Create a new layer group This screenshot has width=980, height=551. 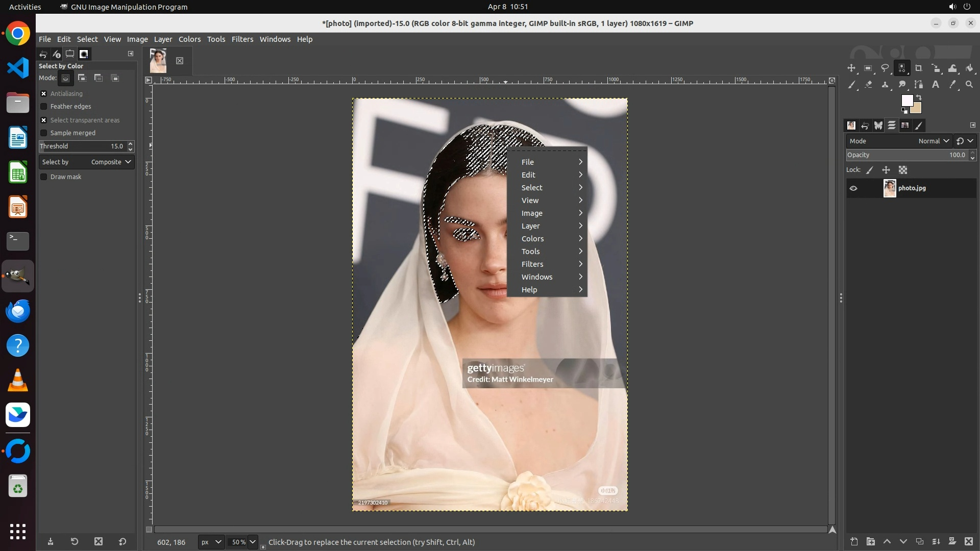pos(871,541)
